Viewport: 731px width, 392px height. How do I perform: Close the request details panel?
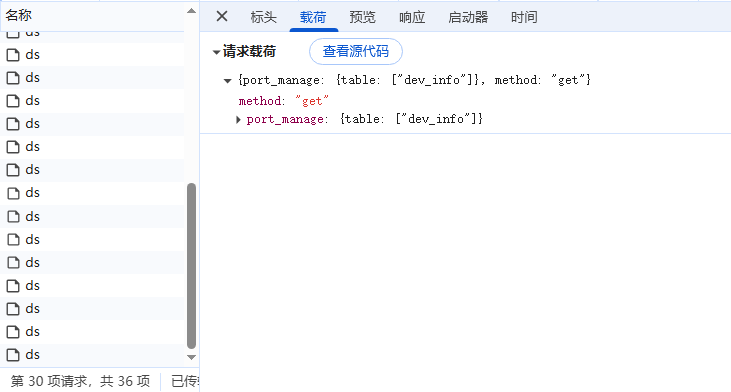point(222,17)
